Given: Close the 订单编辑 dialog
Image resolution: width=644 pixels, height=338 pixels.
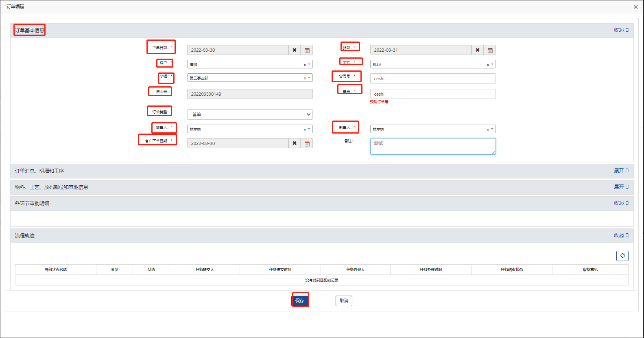Looking at the screenshot, I should [x=635, y=7].
